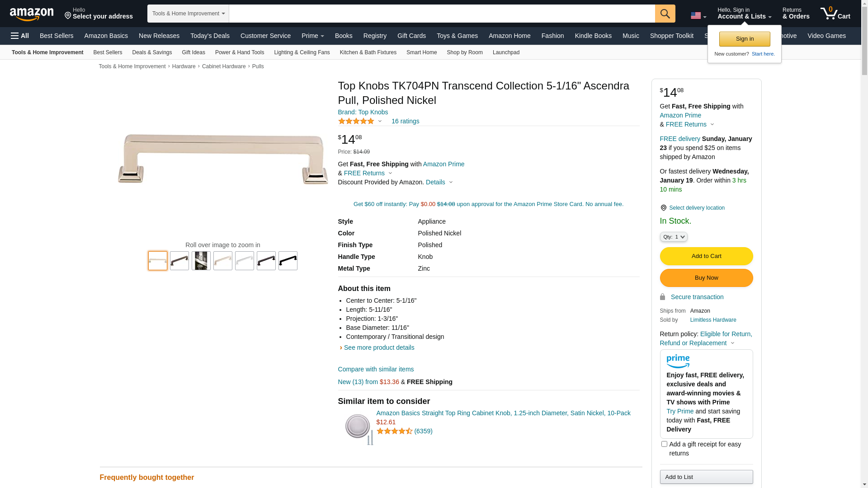Check the gift receipt checkbox

pyautogui.click(x=664, y=444)
